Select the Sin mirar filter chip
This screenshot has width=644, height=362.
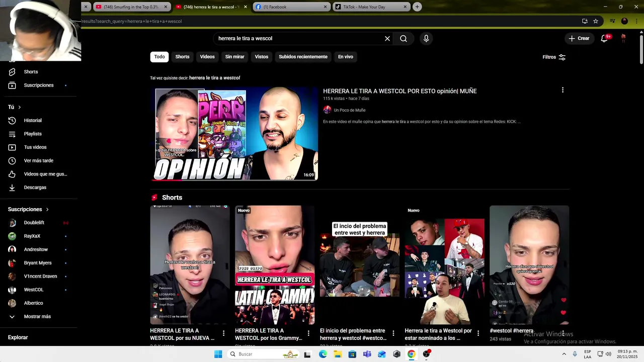234,57
